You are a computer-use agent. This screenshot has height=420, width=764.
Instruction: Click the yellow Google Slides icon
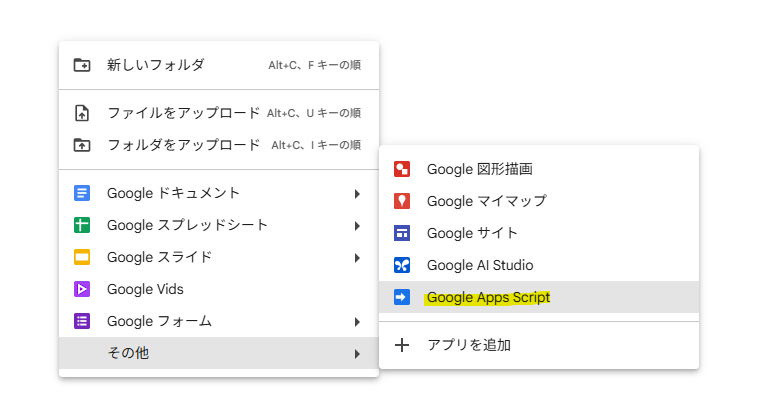(x=82, y=257)
